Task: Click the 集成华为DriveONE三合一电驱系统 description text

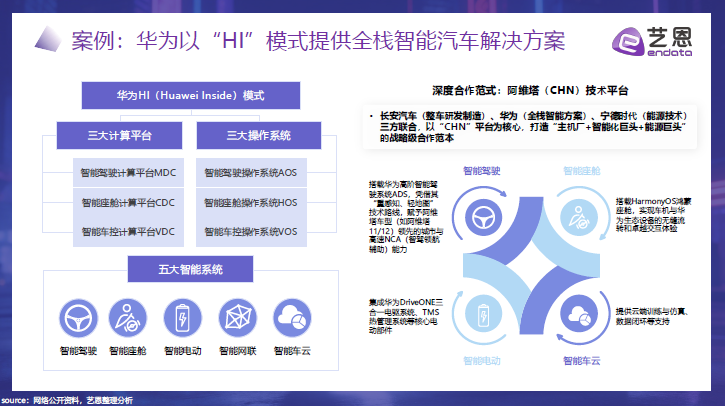Action: (x=406, y=316)
